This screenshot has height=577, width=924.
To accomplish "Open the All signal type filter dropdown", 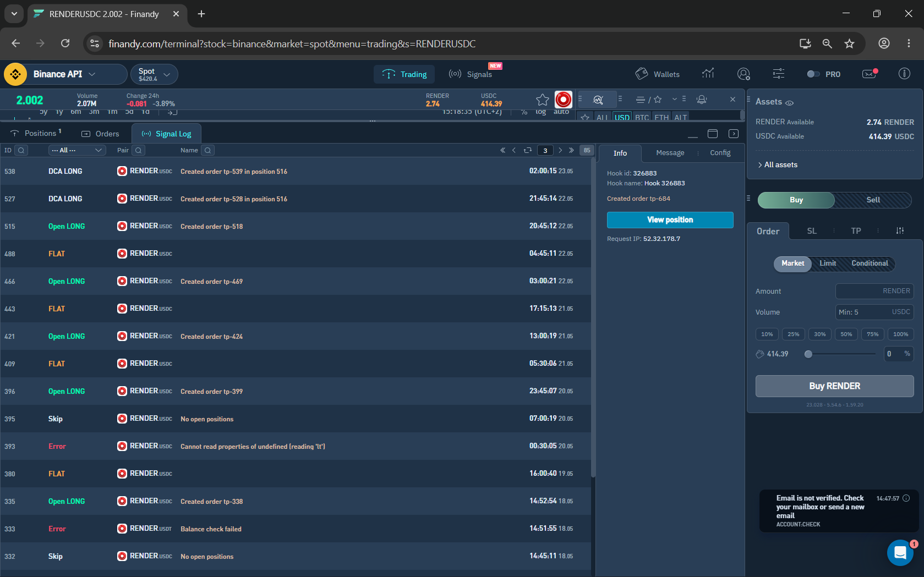I will pos(77,150).
